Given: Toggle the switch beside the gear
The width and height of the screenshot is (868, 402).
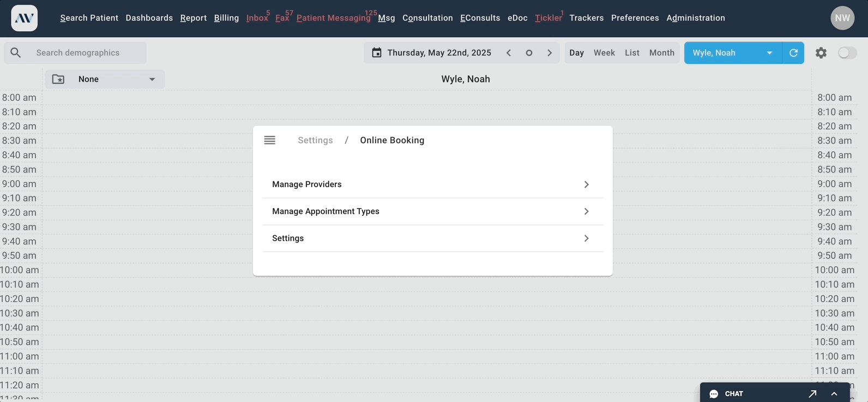Looking at the screenshot, I should point(847,53).
